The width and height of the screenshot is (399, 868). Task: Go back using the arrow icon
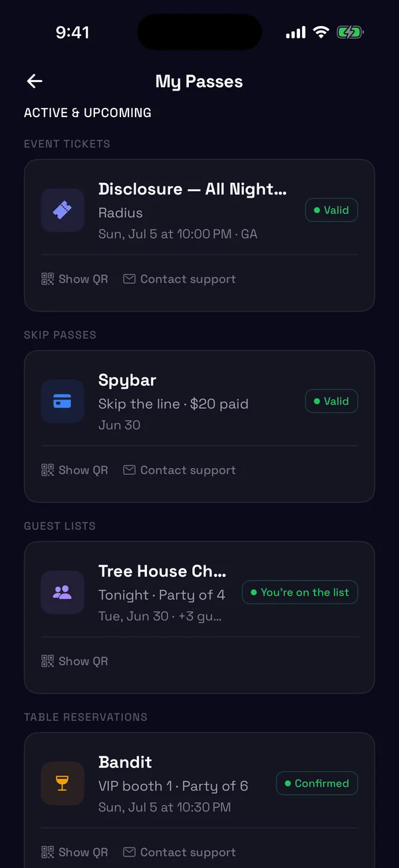click(35, 81)
